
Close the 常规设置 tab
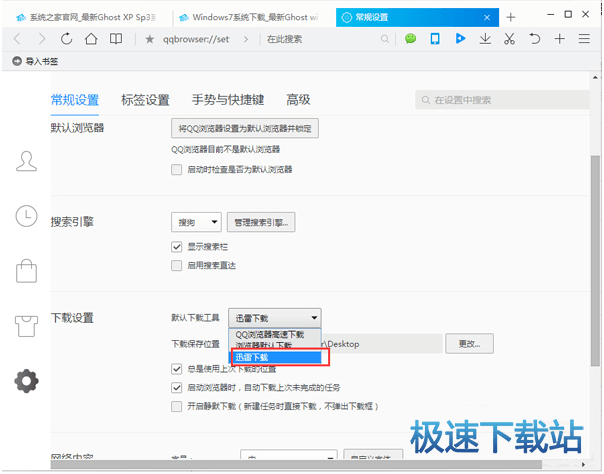(x=487, y=17)
